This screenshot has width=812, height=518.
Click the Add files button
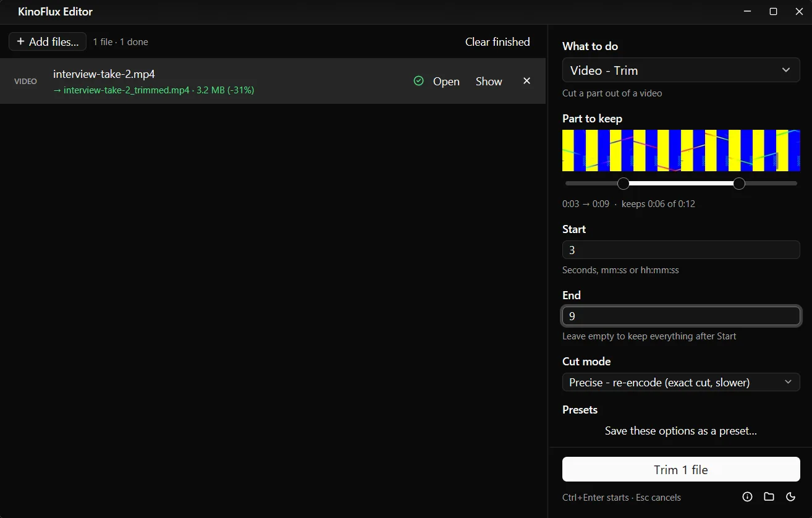(x=48, y=41)
